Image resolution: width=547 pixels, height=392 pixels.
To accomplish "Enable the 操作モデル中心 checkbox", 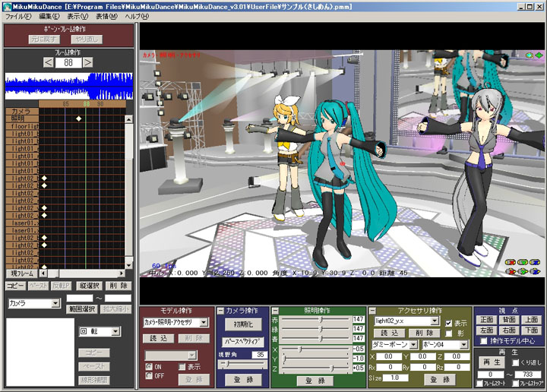I will pos(483,341).
